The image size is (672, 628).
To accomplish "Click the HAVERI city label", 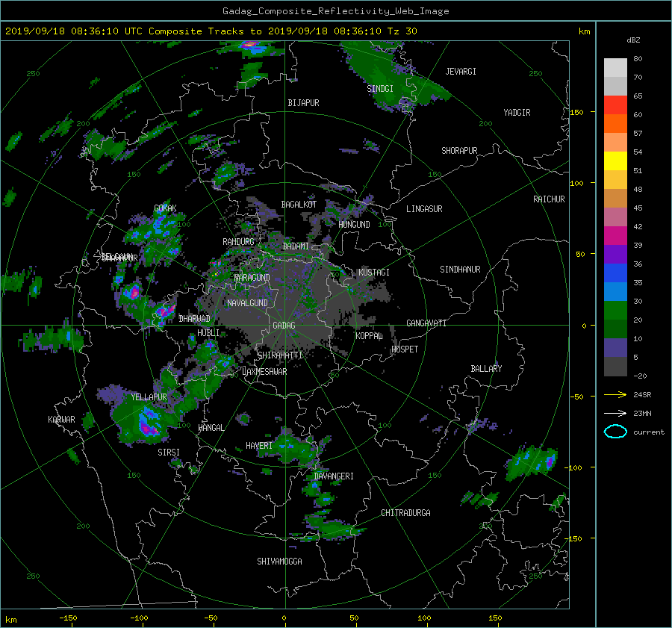I will point(259,446).
